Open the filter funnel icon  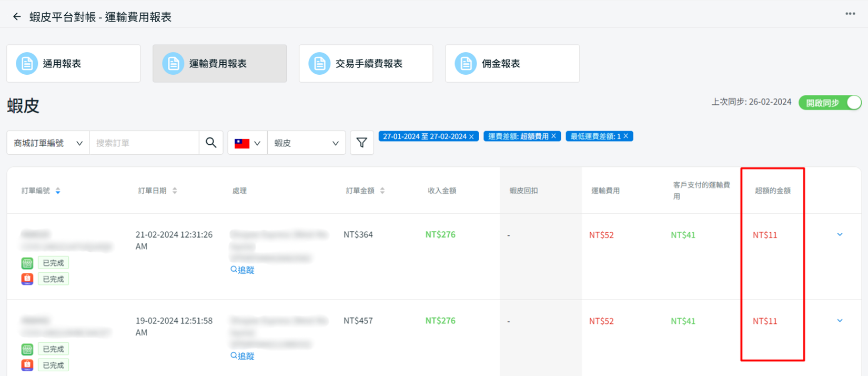(362, 143)
